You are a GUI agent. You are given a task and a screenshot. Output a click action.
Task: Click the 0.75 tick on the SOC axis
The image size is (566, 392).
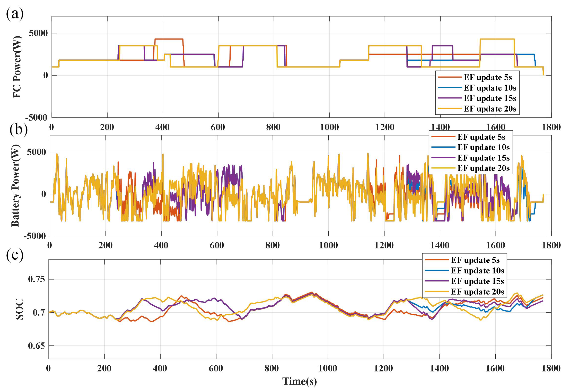pyautogui.click(x=37, y=279)
